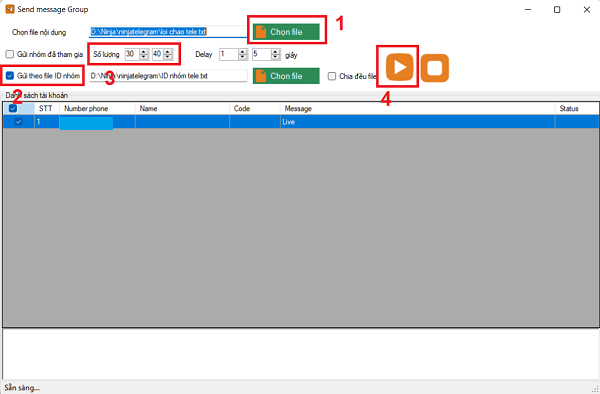The height and width of the screenshot is (394, 600).
Task: Click the orange Stop square button
Action: click(435, 68)
